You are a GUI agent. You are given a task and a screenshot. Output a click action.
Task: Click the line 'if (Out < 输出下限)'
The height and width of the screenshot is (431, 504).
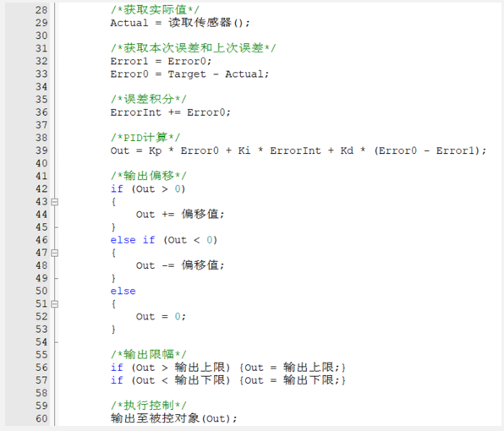click(228, 380)
